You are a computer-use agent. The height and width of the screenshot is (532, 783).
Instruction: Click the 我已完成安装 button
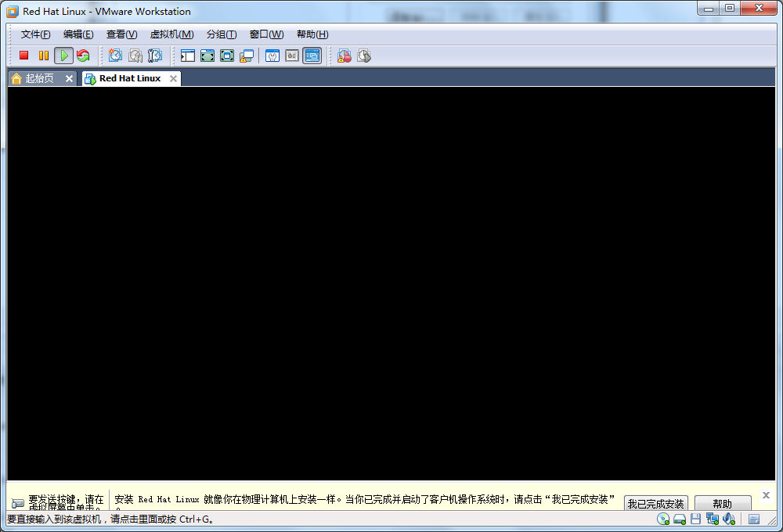click(655, 504)
